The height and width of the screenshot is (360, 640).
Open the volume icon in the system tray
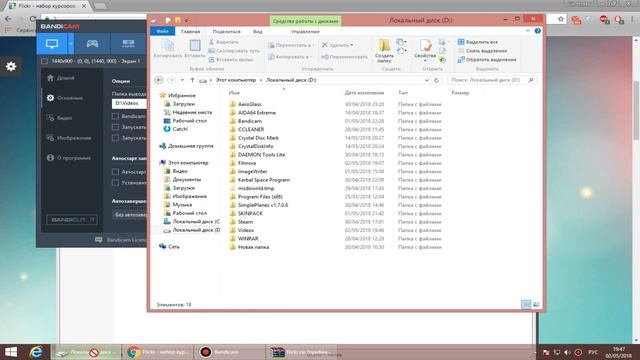point(567,352)
